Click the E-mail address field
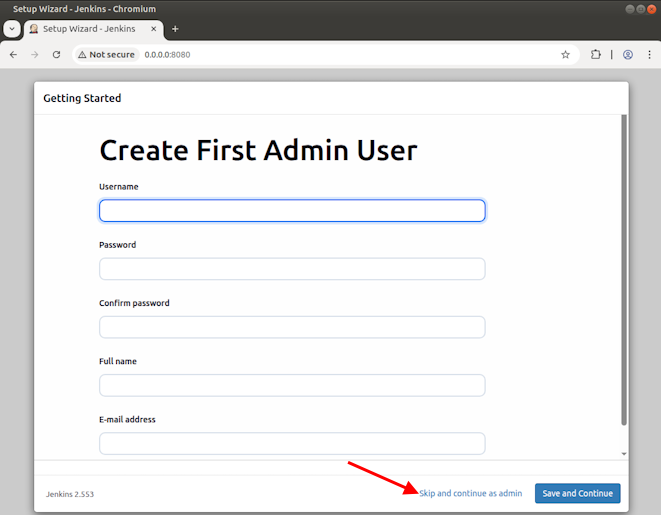Screen dimensions: 661x515 292,443
